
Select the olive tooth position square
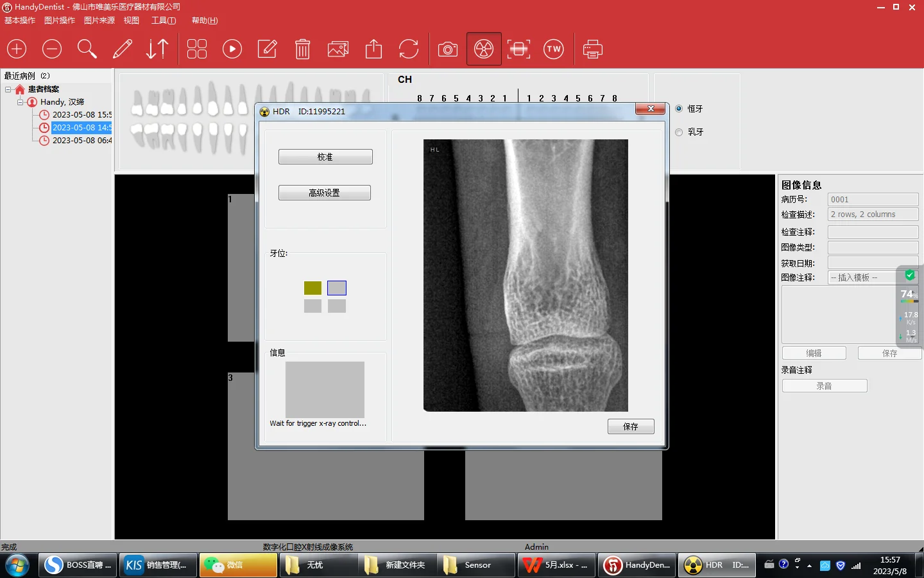tap(312, 288)
